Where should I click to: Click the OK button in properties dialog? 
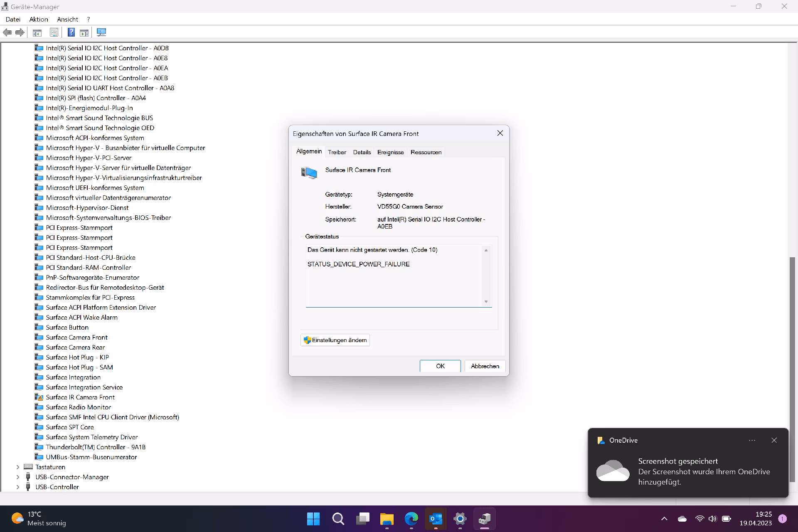[440, 366]
